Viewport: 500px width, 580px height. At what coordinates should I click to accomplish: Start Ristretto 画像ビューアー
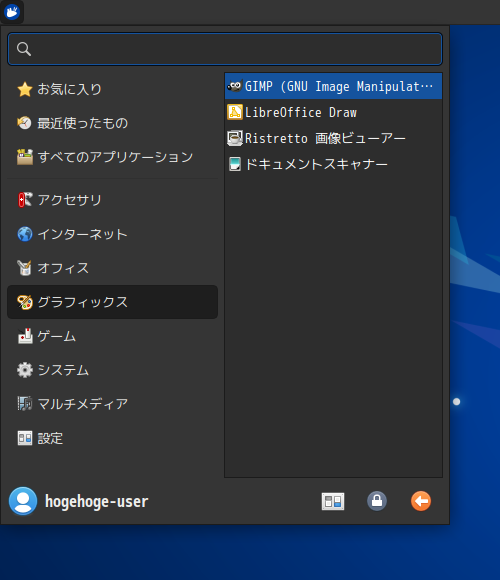tap(333, 138)
